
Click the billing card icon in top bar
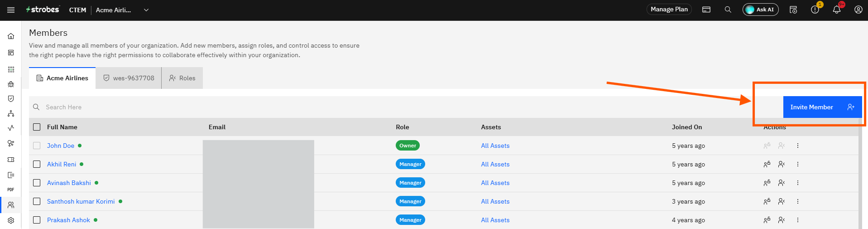click(706, 10)
